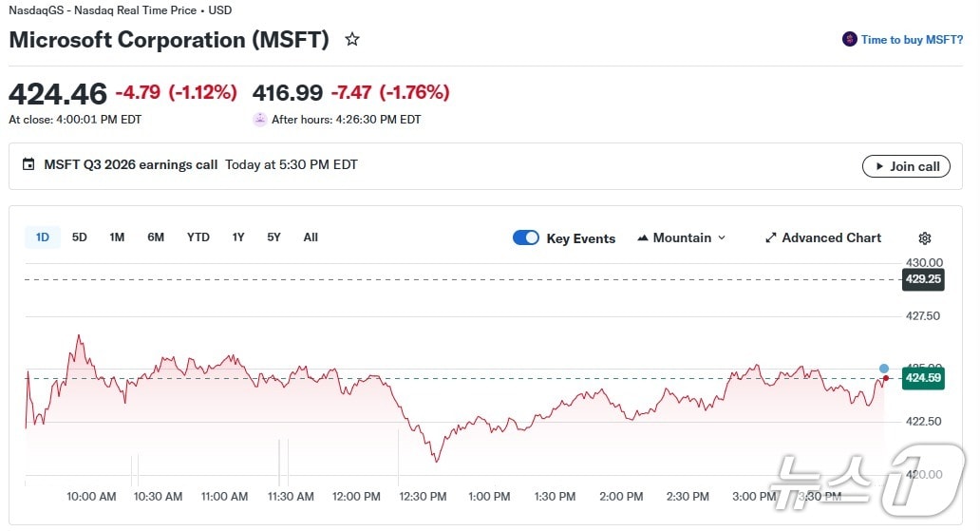Show the 1M chart range
980x531 pixels.
(x=117, y=237)
